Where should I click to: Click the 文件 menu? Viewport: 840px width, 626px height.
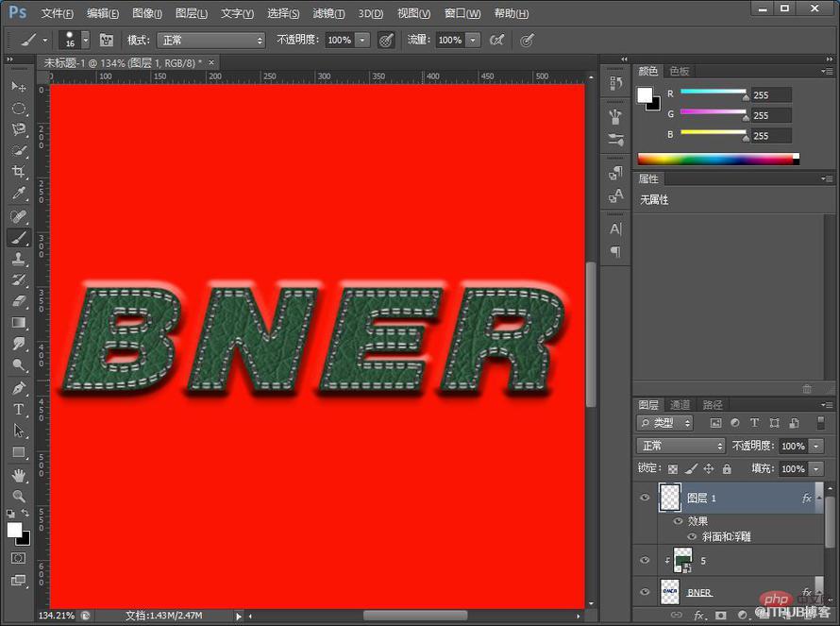point(58,13)
